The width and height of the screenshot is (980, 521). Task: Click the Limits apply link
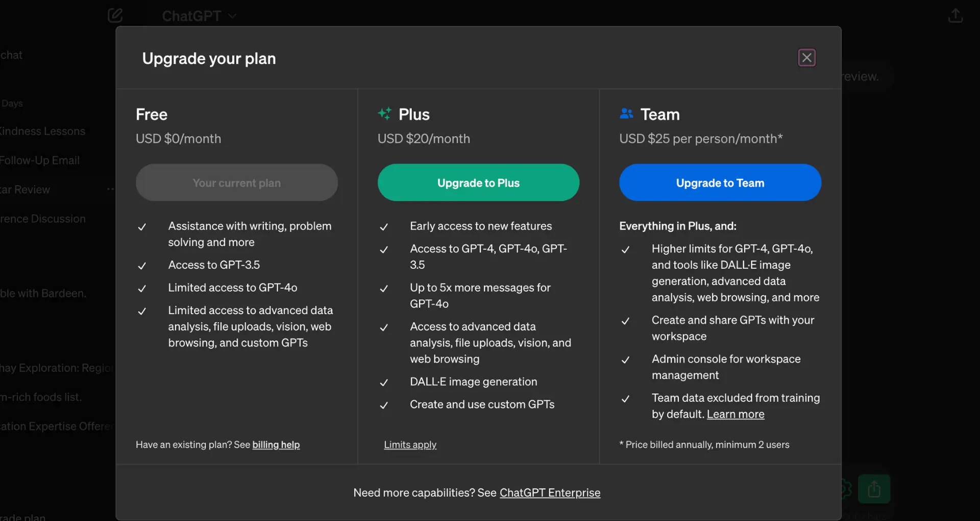click(x=410, y=444)
